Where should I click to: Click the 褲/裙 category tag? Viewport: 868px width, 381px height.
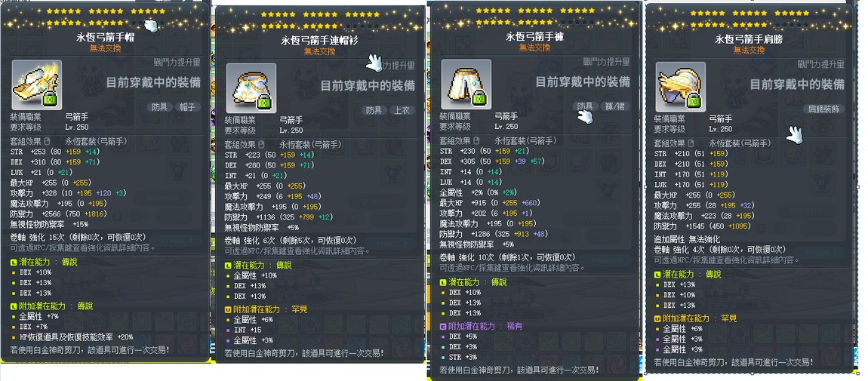[616, 106]
